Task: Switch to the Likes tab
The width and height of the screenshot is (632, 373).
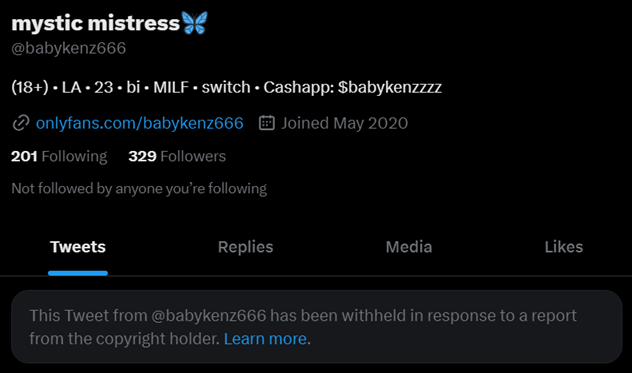Action: tap(563, 247)
